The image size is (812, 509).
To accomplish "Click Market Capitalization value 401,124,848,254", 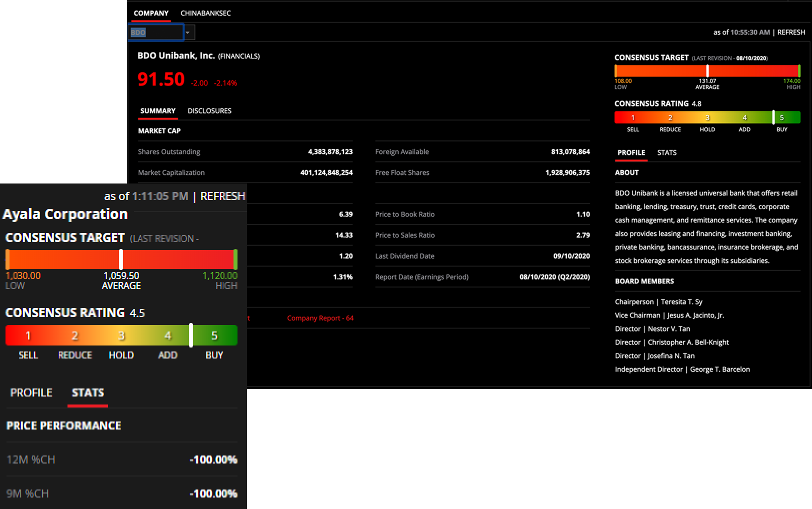I will pyautogui.click(x=326, y=172).
